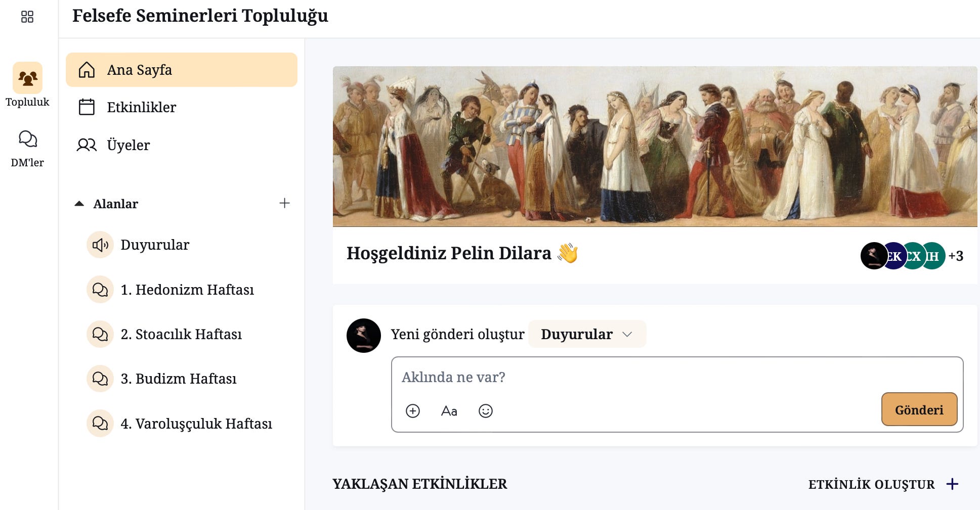Click Felsefe Seminerleri Topluluğu title
Viewport: 980px width, 510px height.
coord(200,16)
